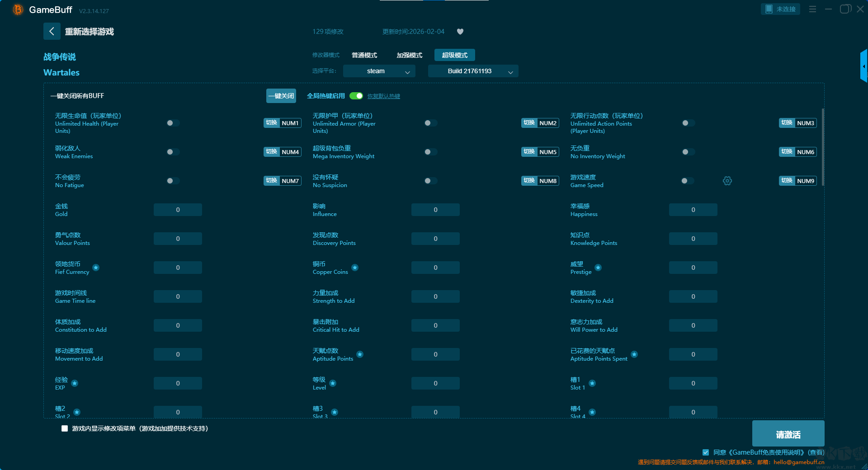Expand the blue side panel handle
The image size is (868, 470).
click(863, 66)
